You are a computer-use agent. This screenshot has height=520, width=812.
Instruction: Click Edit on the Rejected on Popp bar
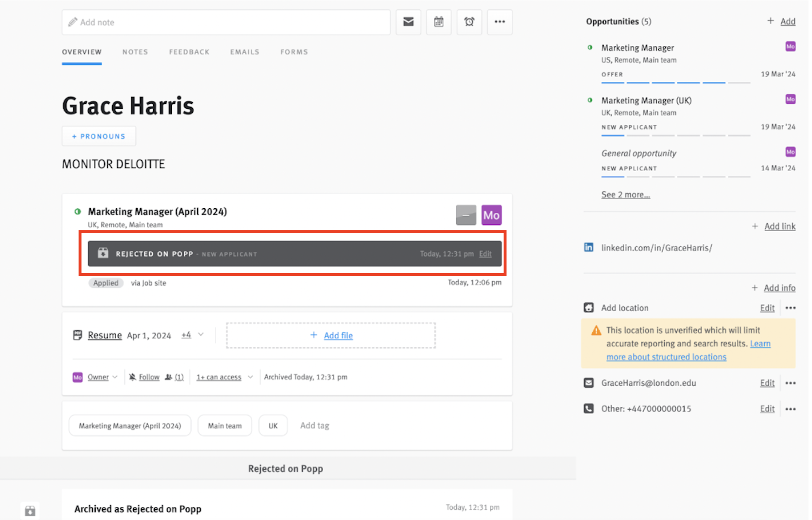(485, 254)
